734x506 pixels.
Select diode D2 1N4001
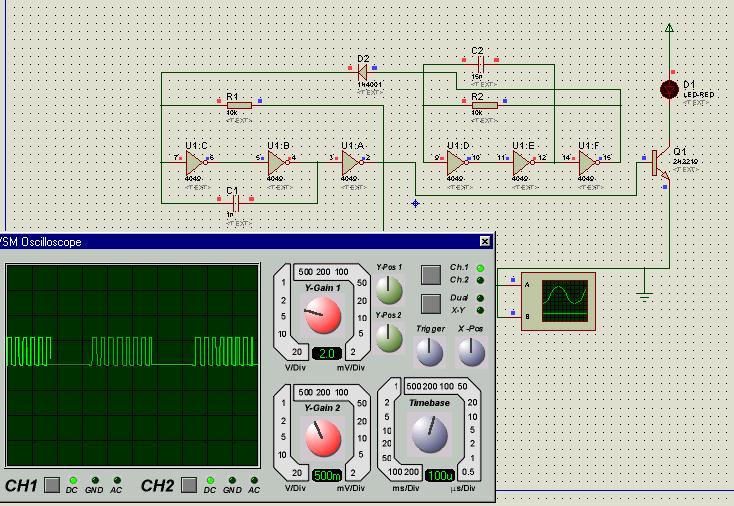pos(362,72)
